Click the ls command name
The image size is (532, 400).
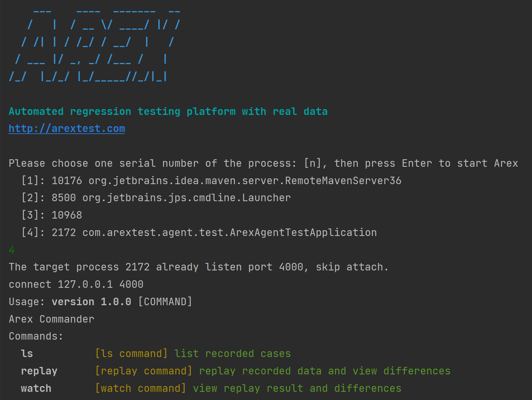tap(27, 354)
